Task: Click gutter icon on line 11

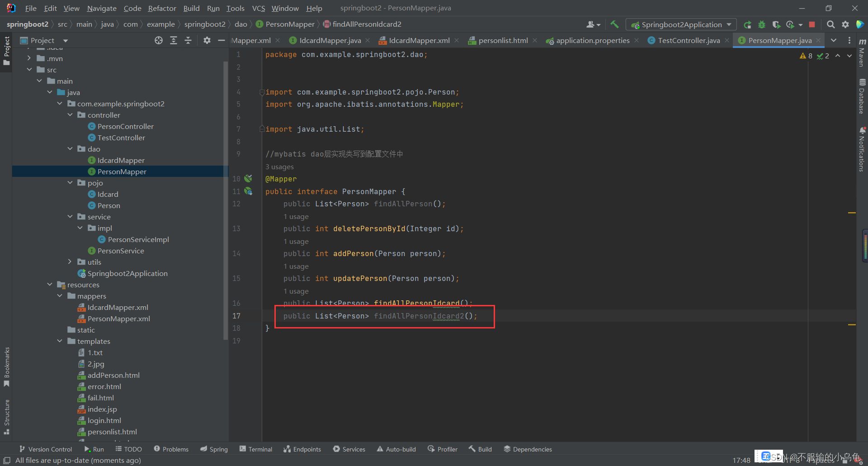Action: pos(248,191)
